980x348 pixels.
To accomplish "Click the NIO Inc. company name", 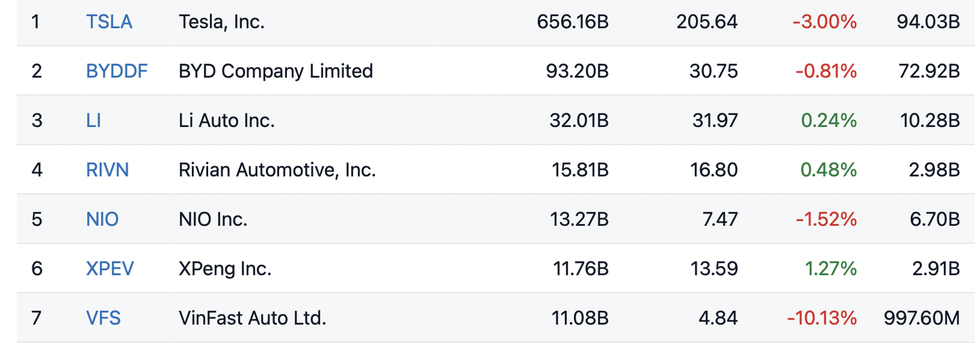I will point(213,220).
